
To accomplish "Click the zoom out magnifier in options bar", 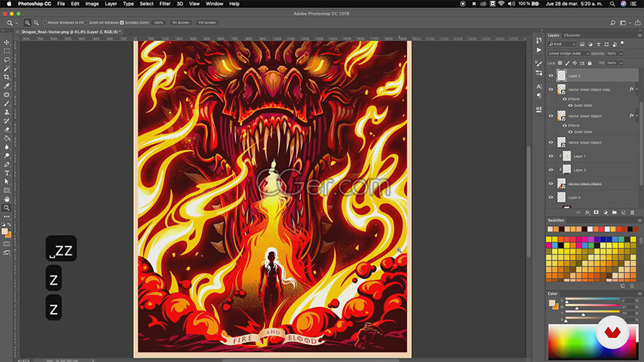I will pyautogui.click(x=36, y=23).
